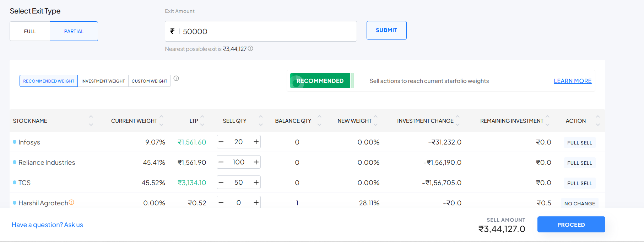This screenshot has height=242, width=644.
Task: Select Recommended Weight option
Action: tap(49, 81)
